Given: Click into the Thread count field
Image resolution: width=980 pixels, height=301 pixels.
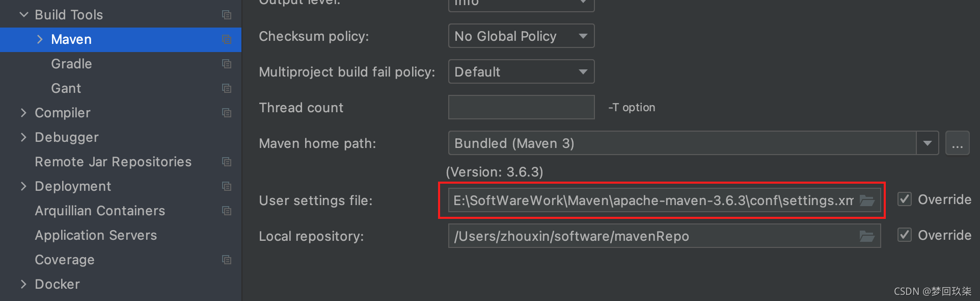Looking at the screenshot, I should 521,108.
